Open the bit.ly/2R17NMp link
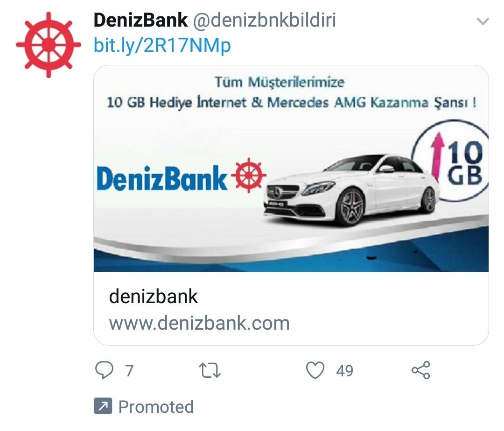 [162, 45]
